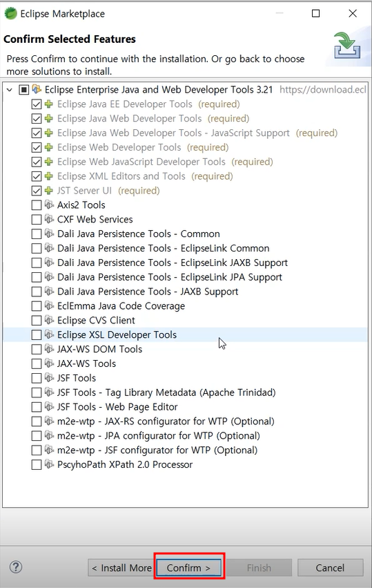The height and width of the screenshot is (588, 372).
Task: Select the m2e-wtp - JPA configurator row text
Action: click(159, 436)
